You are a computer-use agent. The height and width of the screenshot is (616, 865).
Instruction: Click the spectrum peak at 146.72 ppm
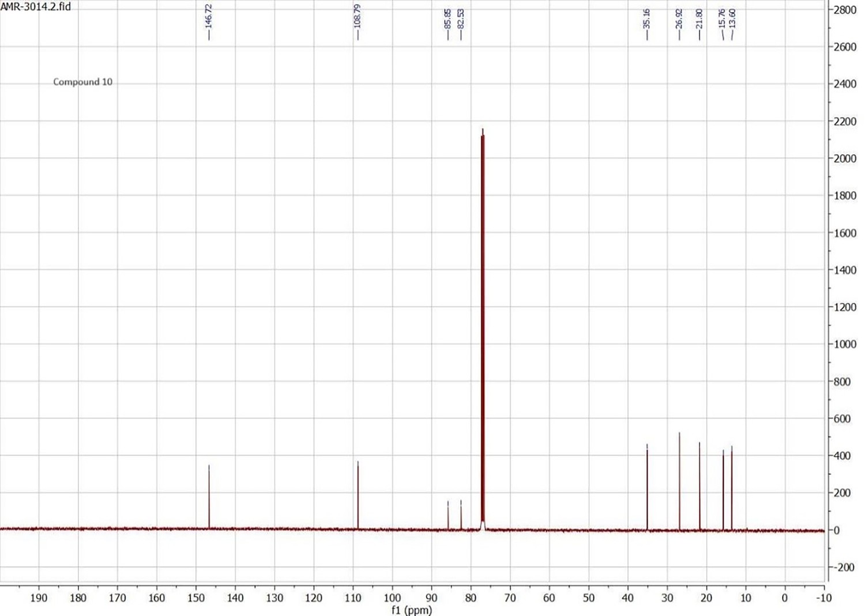tap(209, 497)
